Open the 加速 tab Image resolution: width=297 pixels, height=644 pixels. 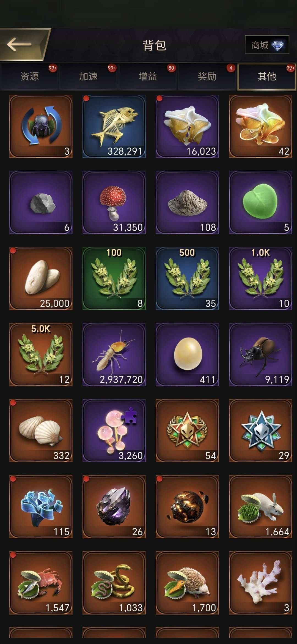pyautogui.click(x=88, y=77)
